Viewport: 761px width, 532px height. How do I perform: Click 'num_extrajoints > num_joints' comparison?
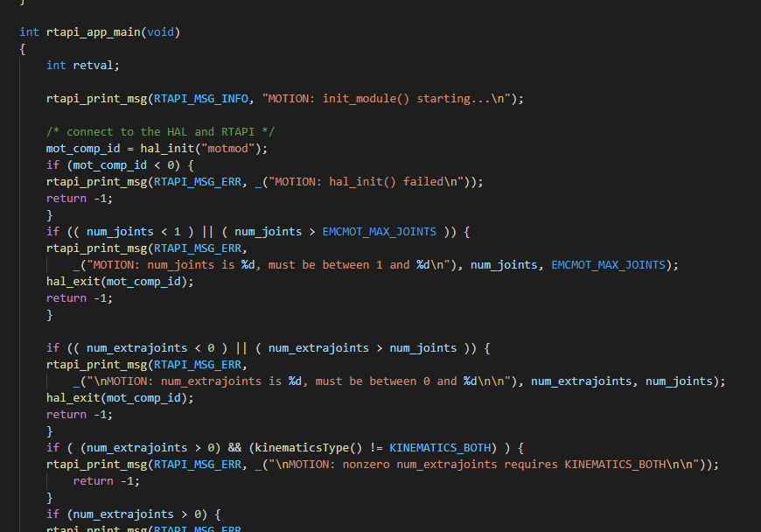[x=362, y=348]
